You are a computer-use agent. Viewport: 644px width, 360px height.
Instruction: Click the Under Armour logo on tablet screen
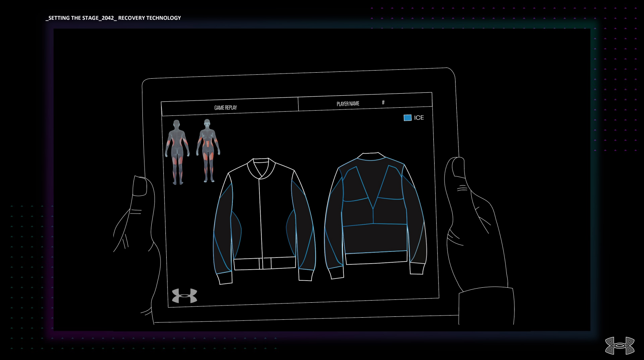(184, 296)
